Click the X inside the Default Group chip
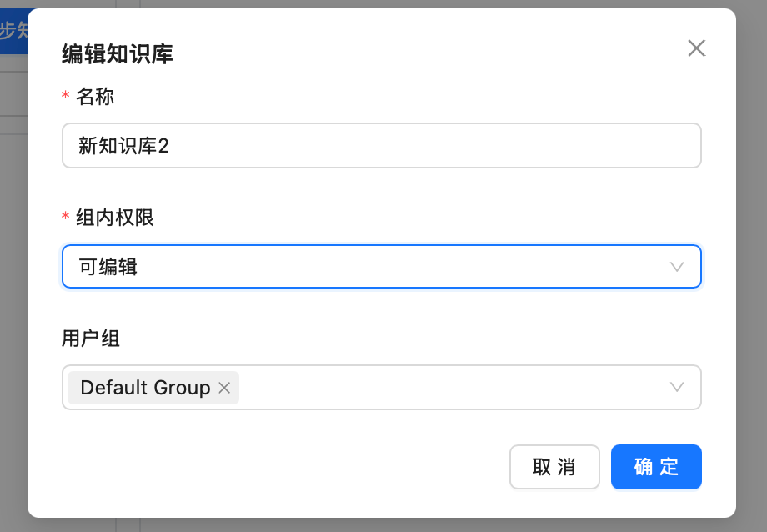Viewport: 767px width, 532px height. 223,387
